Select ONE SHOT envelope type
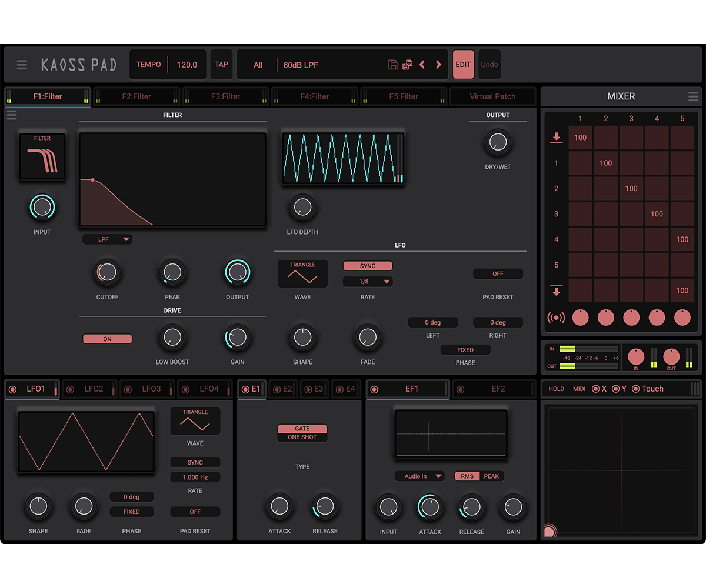 (302, 437)
